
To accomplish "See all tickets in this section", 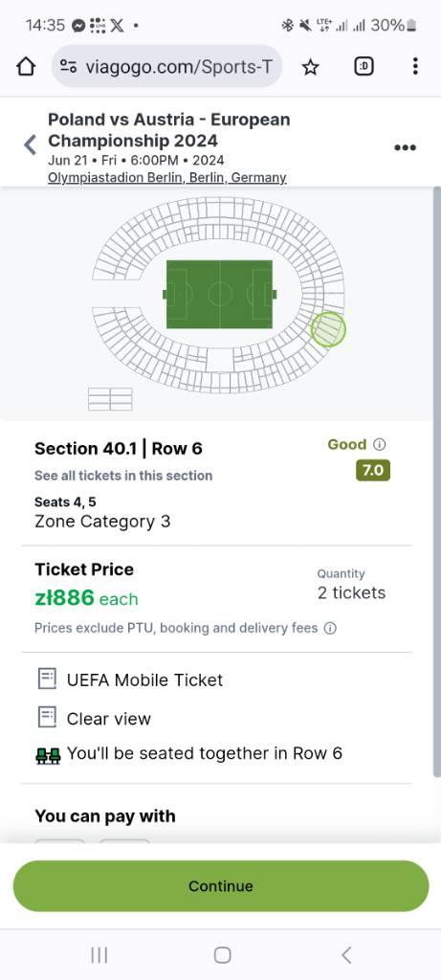I will (x=123, y=476).
